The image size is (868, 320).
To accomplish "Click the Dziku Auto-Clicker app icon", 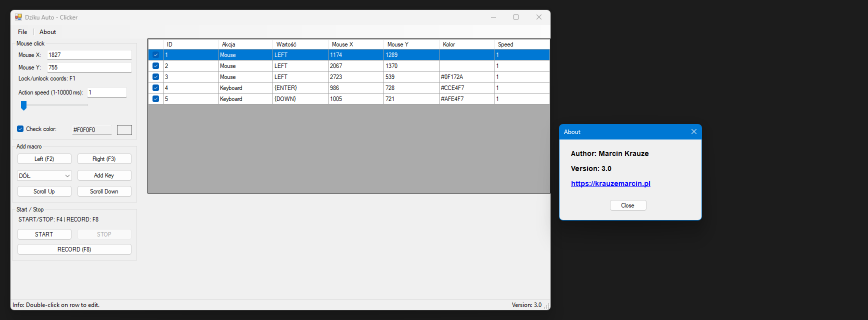I will pyautogui.click(x=18, y=17).
